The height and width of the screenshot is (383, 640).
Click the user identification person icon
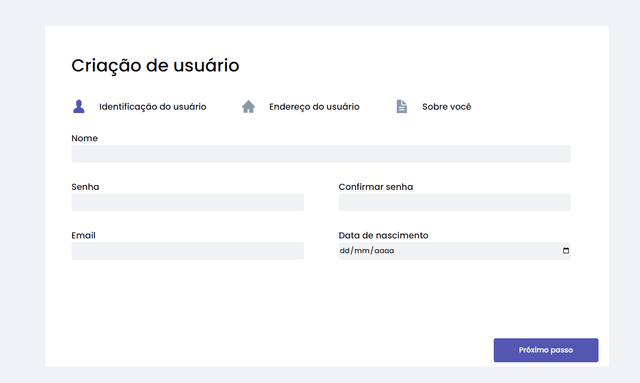pos(79,107)
